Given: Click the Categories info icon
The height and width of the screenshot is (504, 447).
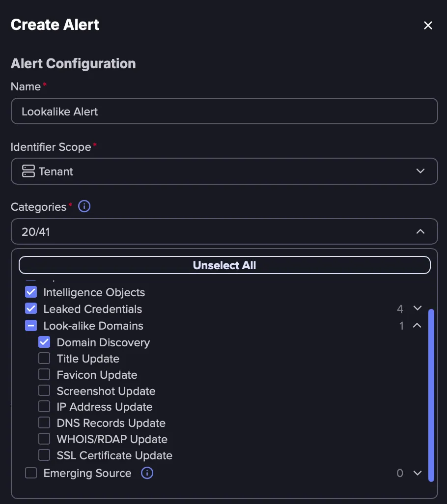Looking at the screenshot, I should 84,206.
